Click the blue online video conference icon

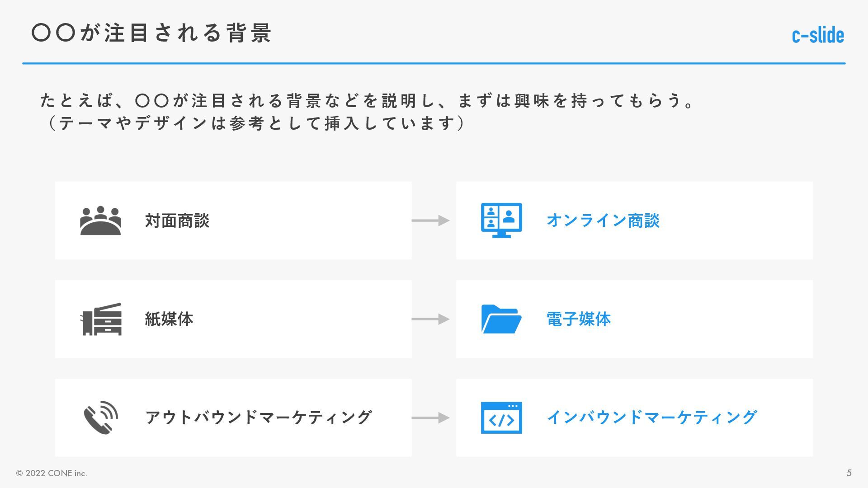click(x=501, y=221)
